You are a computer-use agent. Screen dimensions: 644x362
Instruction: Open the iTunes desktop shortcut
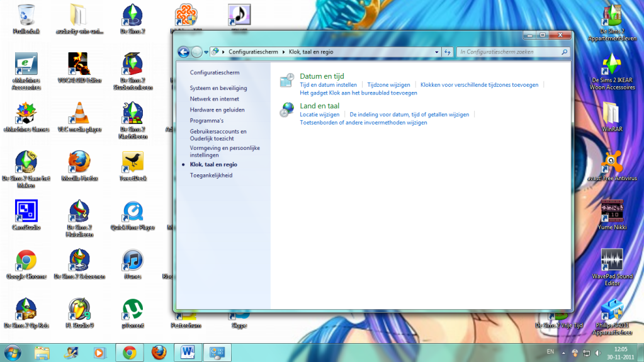132,261
